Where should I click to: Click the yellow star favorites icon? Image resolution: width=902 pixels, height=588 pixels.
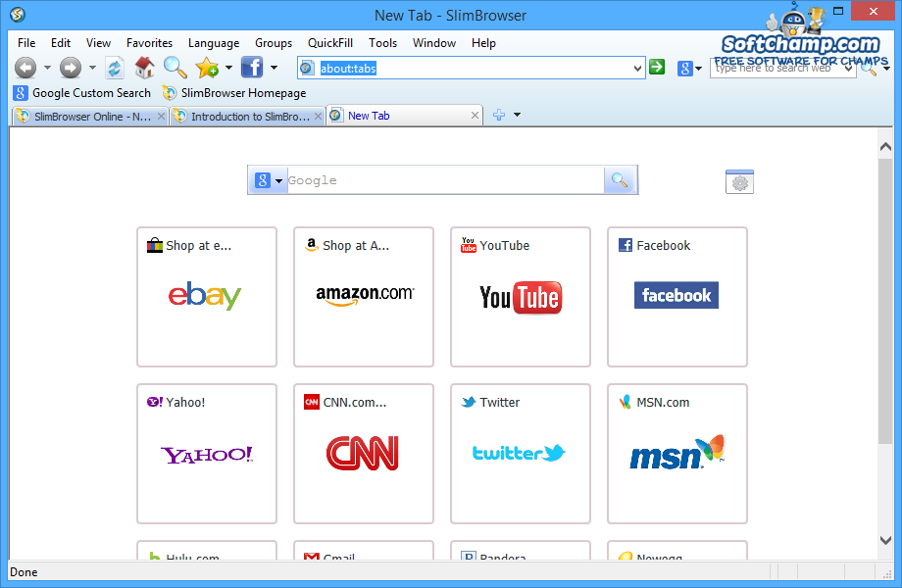pyautogui.click(x=209, y=68)
